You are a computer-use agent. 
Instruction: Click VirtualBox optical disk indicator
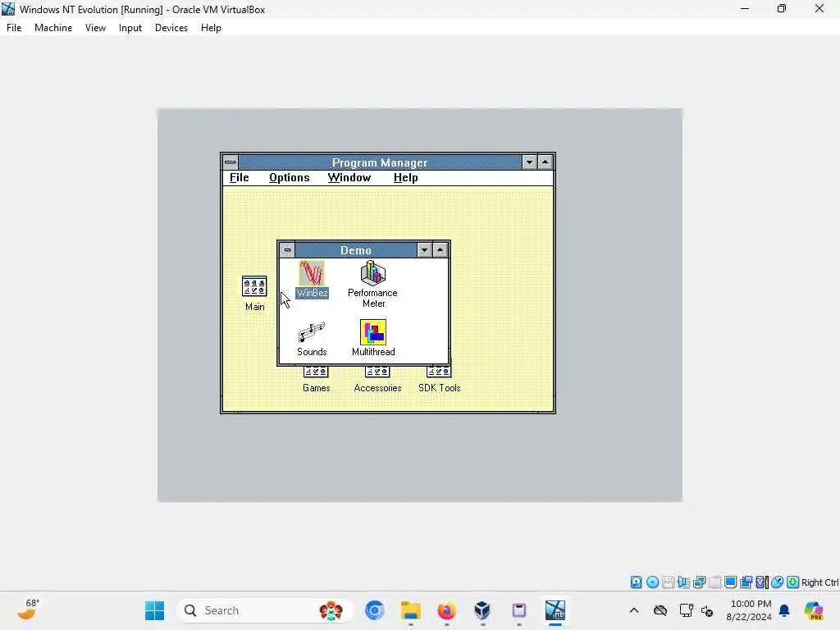coord(652,582)
